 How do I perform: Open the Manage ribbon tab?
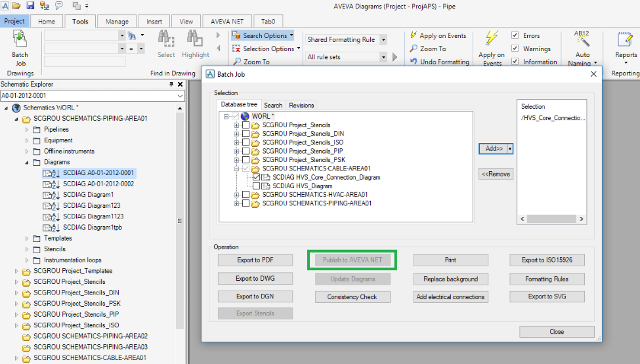[x=117, y=21]
